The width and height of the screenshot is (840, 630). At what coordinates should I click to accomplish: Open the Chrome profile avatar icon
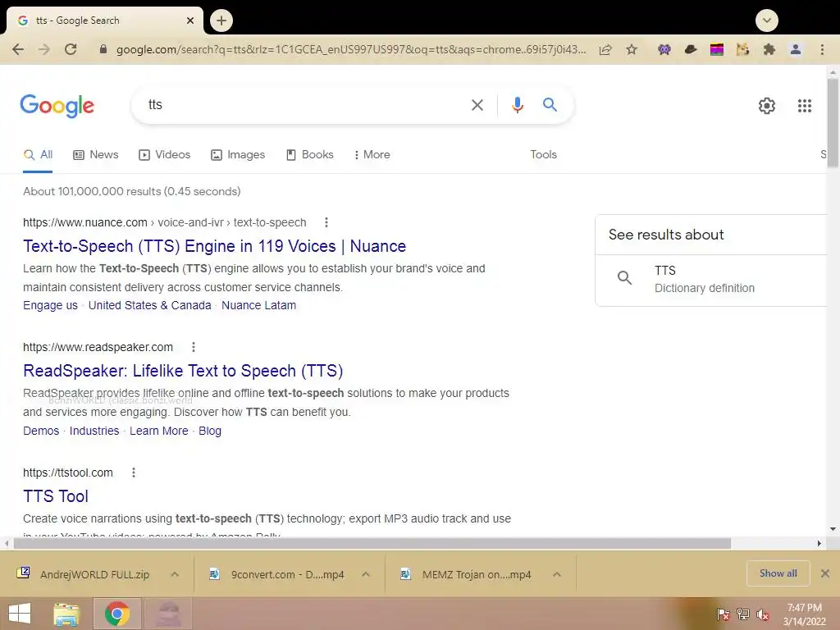[x=796, y=50]
